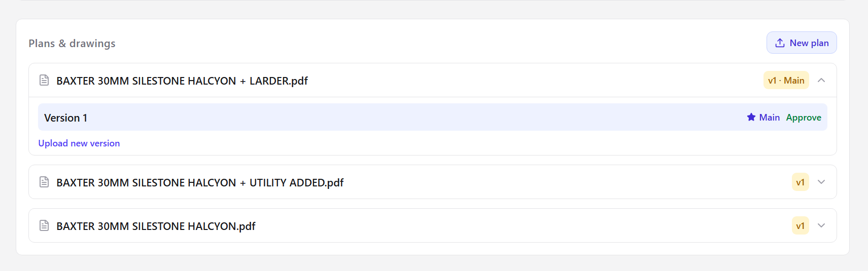The image size is (868, 271).
Task: Click the Plans & drawings heading
Action: pos(72,44)
